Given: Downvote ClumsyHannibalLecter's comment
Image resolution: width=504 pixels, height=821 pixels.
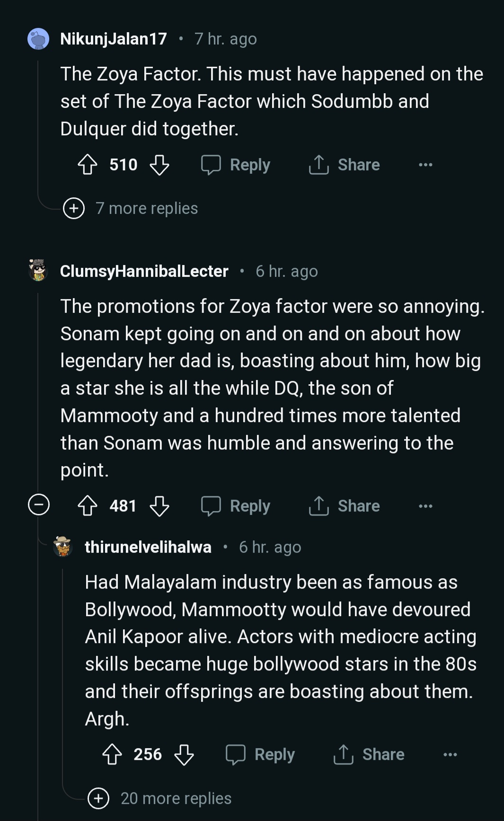Looking at the screenshot, I should (159, 506).
